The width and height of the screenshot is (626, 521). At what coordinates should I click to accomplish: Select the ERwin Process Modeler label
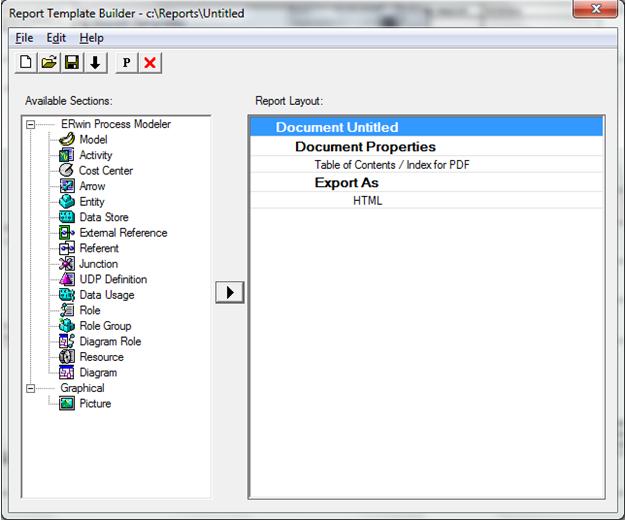point(116,124)
